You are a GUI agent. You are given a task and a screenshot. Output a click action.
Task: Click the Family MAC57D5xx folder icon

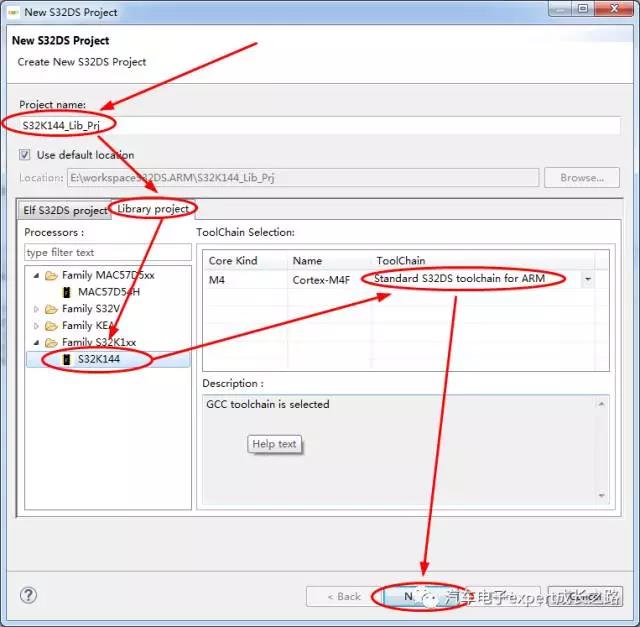point(51,275)
